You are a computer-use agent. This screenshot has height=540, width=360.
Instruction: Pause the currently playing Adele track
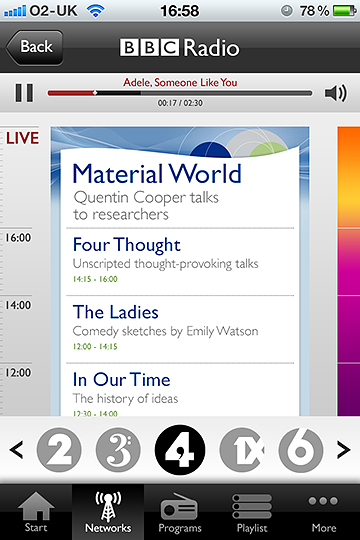(x=24, y=93)
